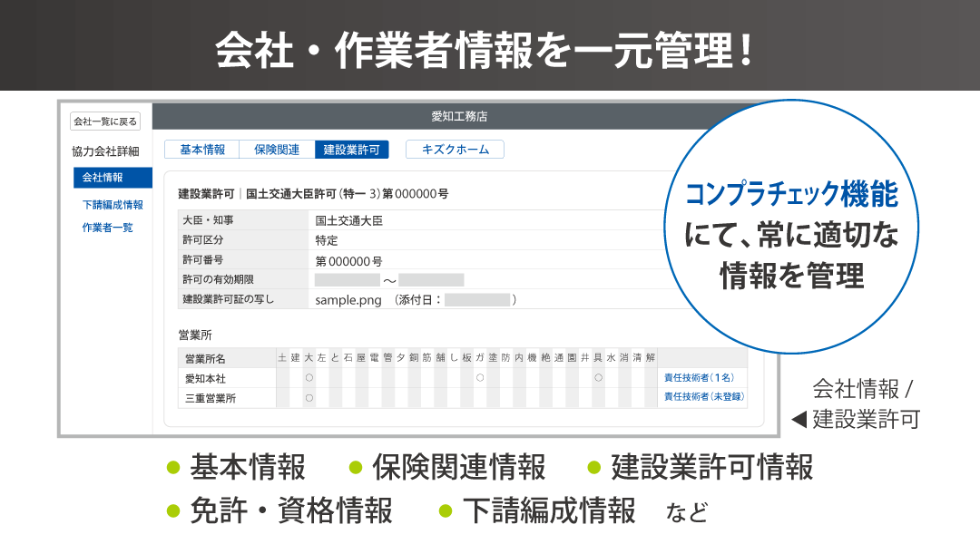Switch to the 基本情報 tab

201,150
